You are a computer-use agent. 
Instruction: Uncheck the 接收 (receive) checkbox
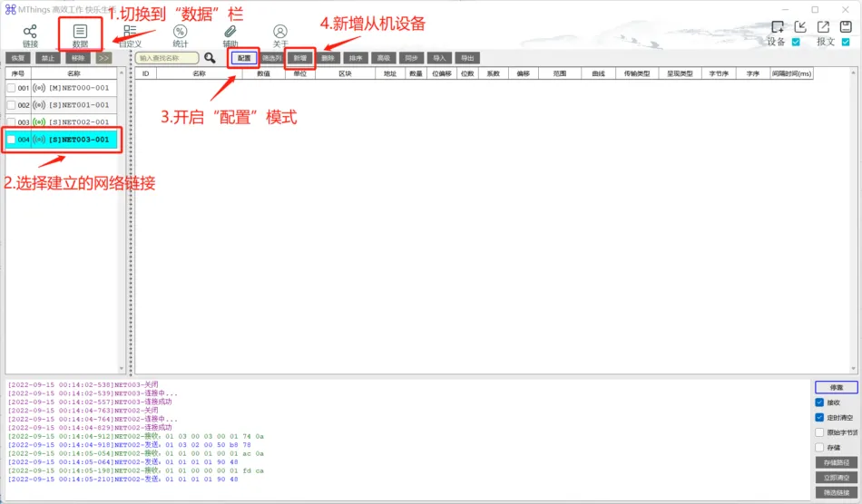point(819,402)
